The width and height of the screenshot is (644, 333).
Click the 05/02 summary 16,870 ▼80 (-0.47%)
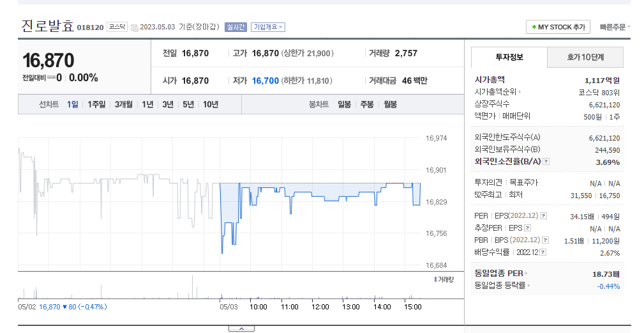coord(73,307)
